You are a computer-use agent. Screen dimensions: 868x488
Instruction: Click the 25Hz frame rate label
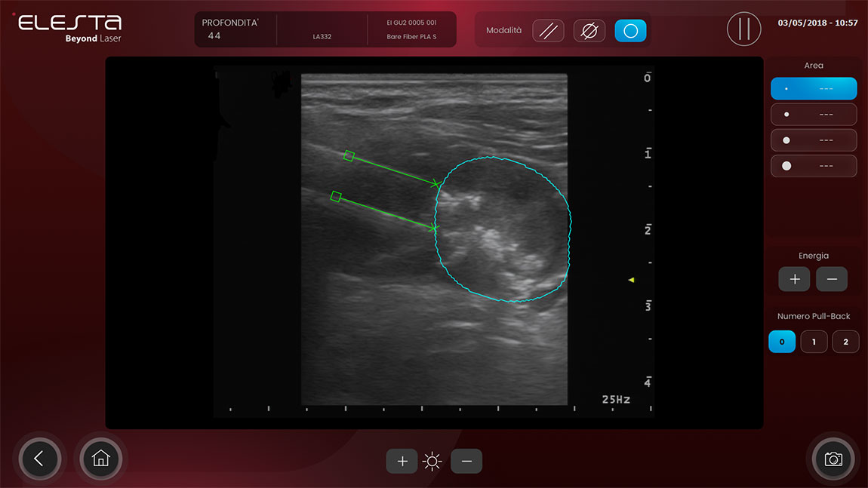pyautogui.click(x=616, y=400)
